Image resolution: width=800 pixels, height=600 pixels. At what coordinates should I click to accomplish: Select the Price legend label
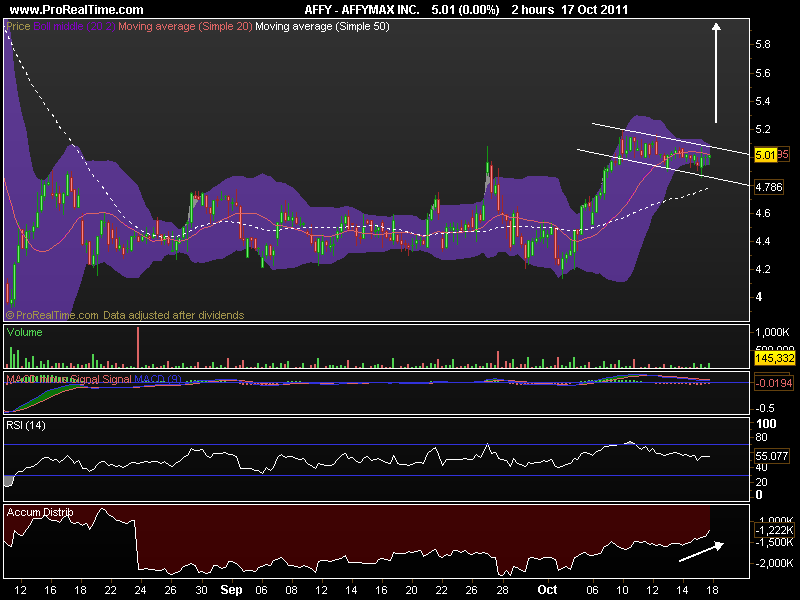18,26
